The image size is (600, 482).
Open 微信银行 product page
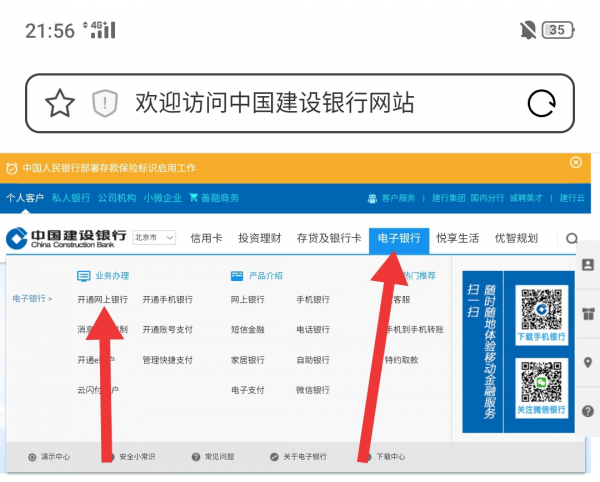(313, 390)
